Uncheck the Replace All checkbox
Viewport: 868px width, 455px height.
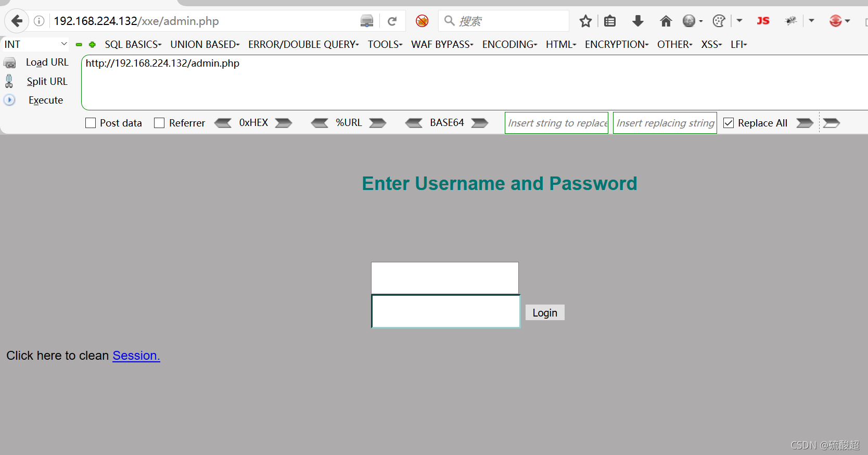pyautogui.click(x=729, y=123)
